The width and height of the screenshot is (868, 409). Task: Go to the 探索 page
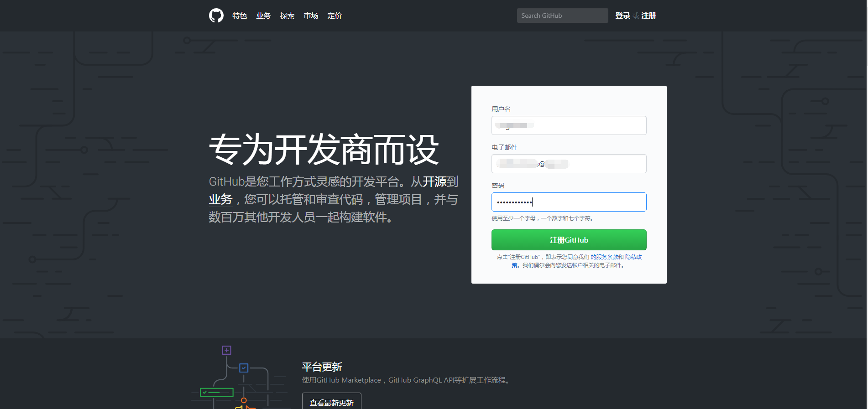coord(287,16)
